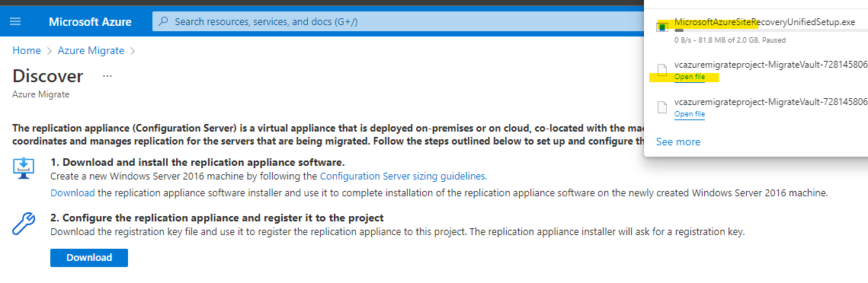868x283 pixels.
Task: Focus the Search resources, services, and docs box
Action: point(398,22)
